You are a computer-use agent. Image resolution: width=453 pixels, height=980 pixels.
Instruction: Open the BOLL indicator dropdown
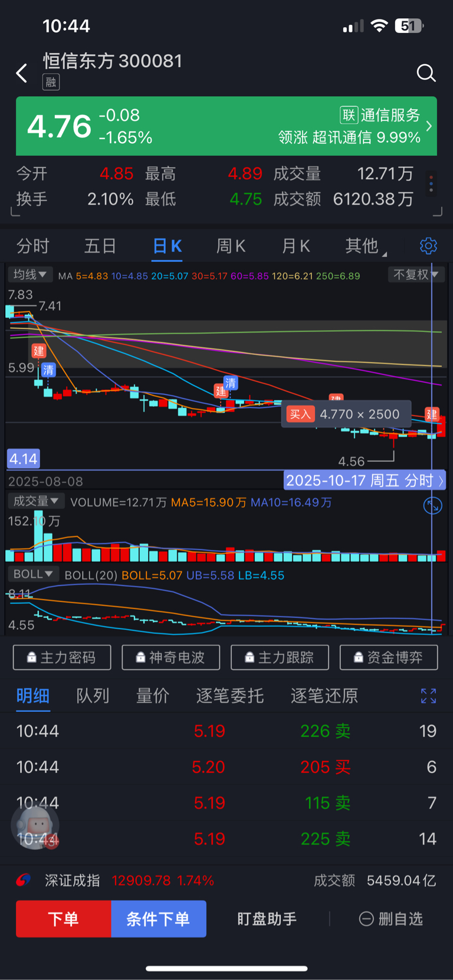[32, 574]
